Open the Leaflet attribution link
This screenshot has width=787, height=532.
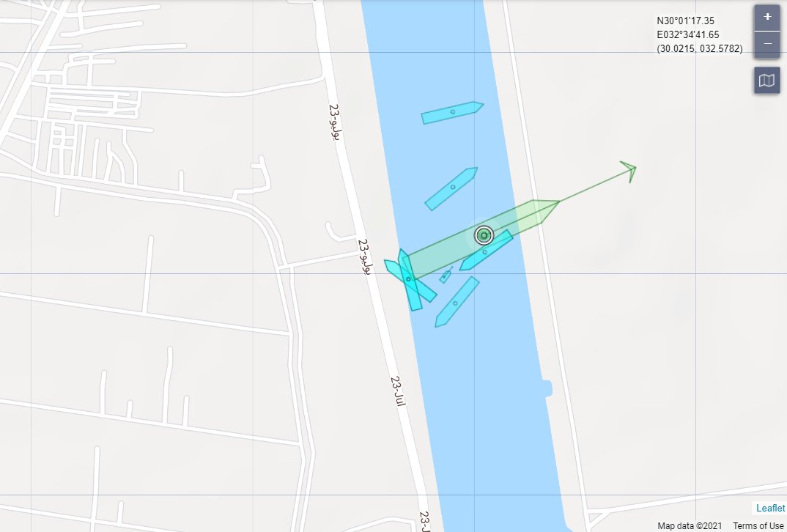pos(770,508)
